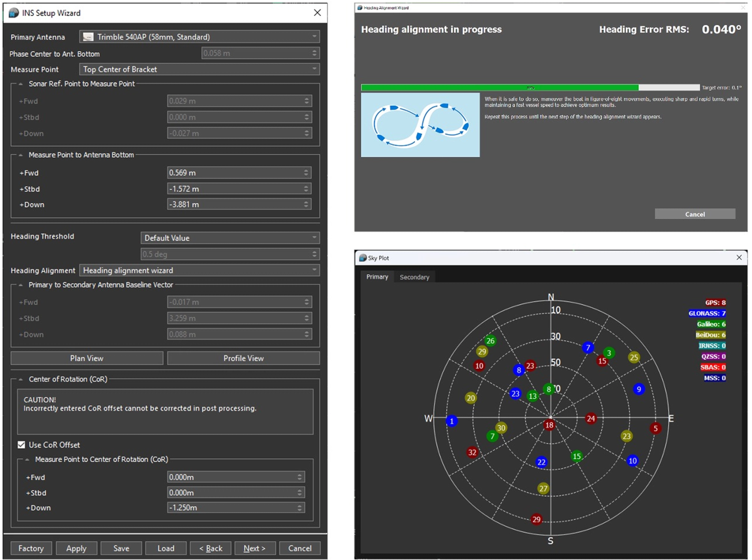752x560 pixels.
Task: Cancel the heading alignment in progress
Action: click(695, 214)
